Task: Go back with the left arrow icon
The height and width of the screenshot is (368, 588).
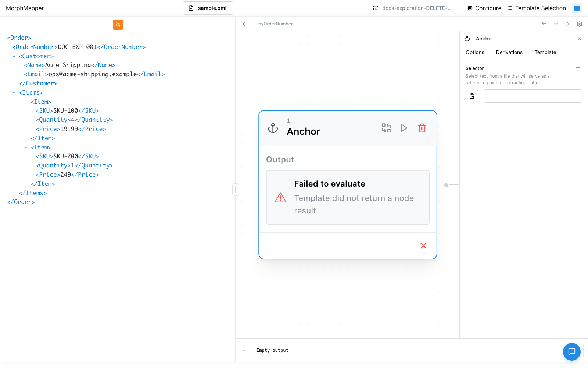Action: (x=245, y=24)
